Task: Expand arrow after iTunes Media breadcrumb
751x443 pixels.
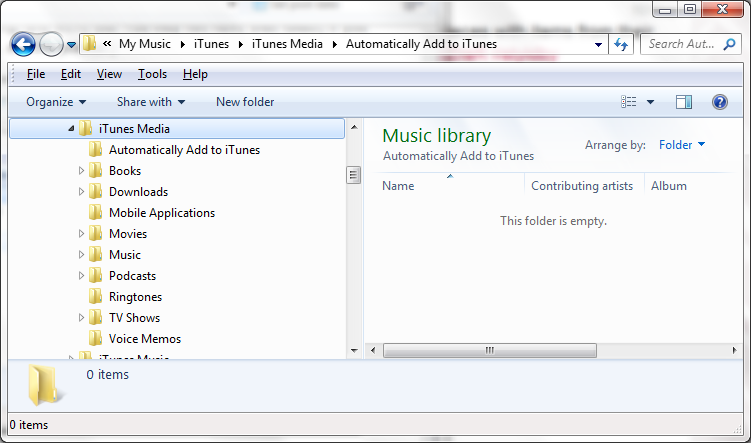Action: click(x=335, y=45)
